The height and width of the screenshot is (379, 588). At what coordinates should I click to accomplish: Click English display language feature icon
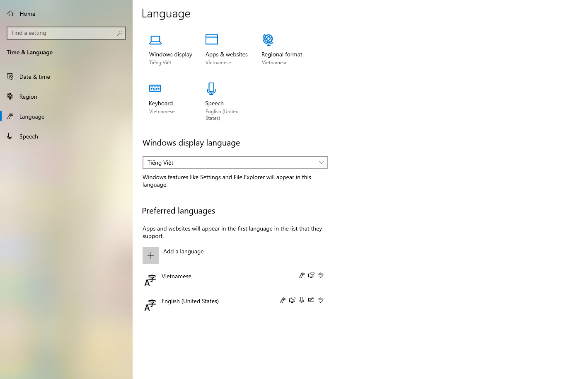pos(283,300)
